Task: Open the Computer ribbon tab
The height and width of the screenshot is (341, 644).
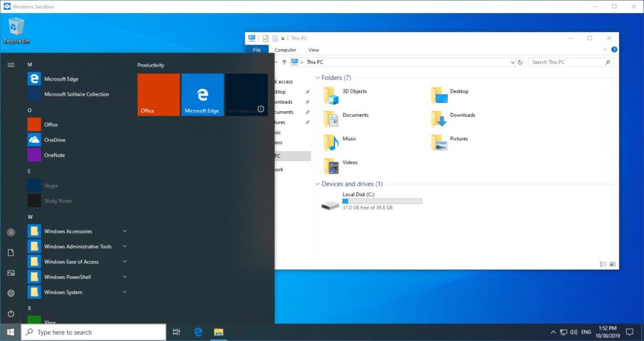Action: click(286, 50)
